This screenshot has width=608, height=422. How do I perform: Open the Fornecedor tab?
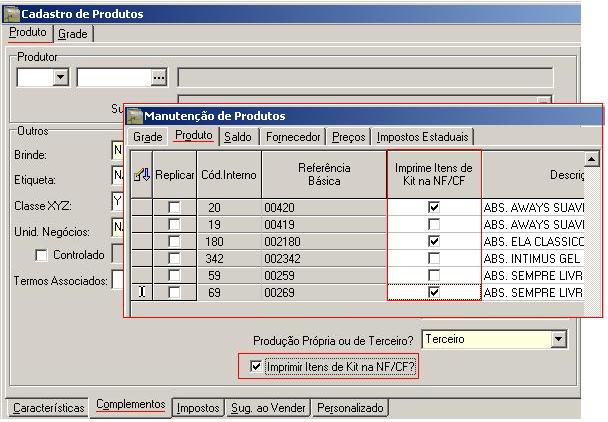click(293, 137)
